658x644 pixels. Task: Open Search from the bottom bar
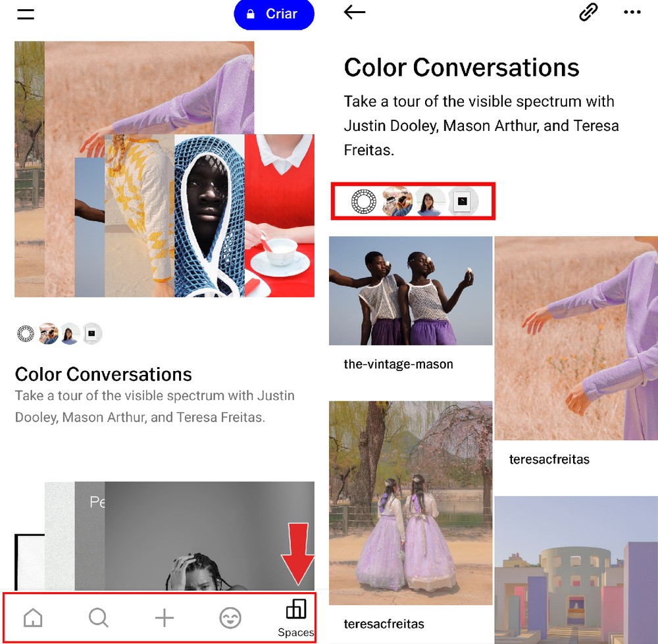(99, 617)
